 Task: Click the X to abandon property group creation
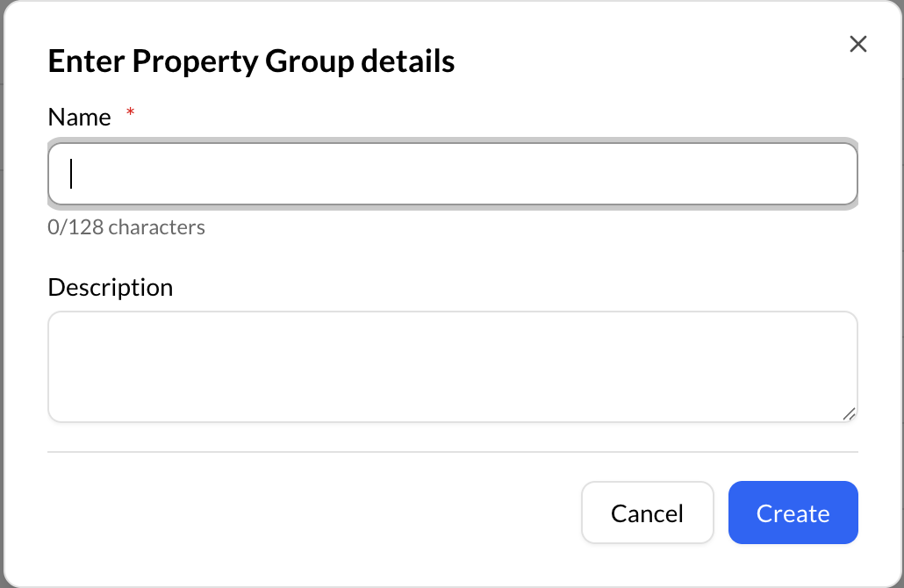857,44
